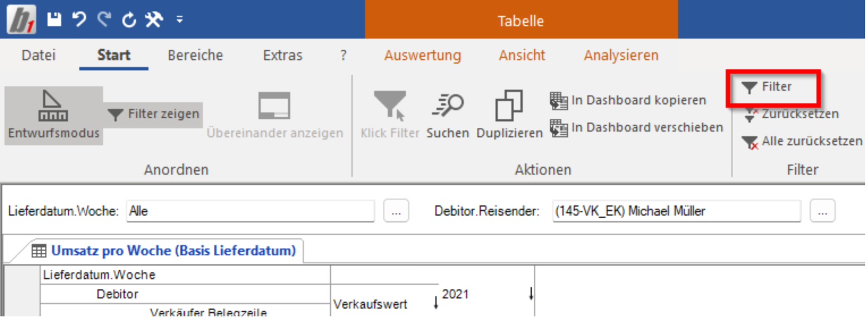Activate the Klick Filter tool
Viewport: 868px width, 321px height.
click(x=390, y=115)
